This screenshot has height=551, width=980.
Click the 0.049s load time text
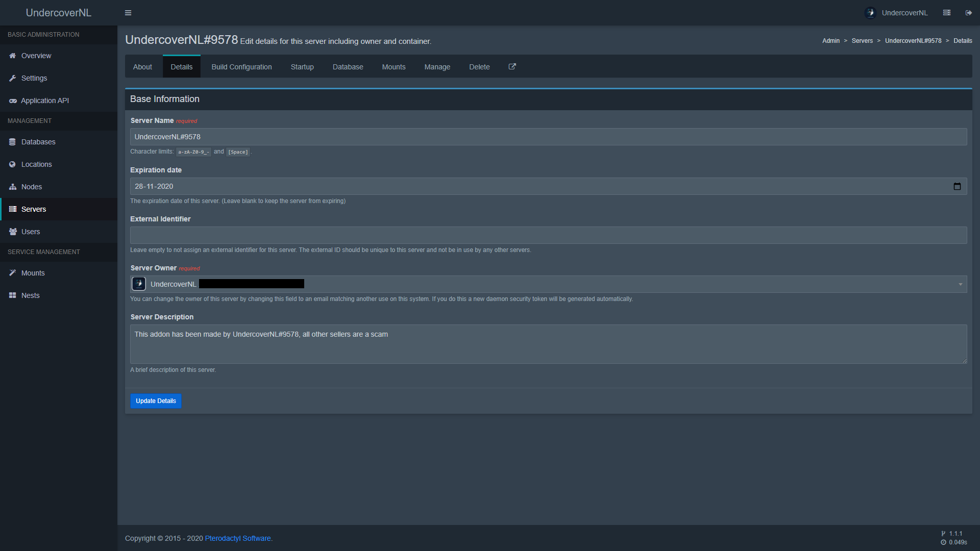click(x=958, y=542)
